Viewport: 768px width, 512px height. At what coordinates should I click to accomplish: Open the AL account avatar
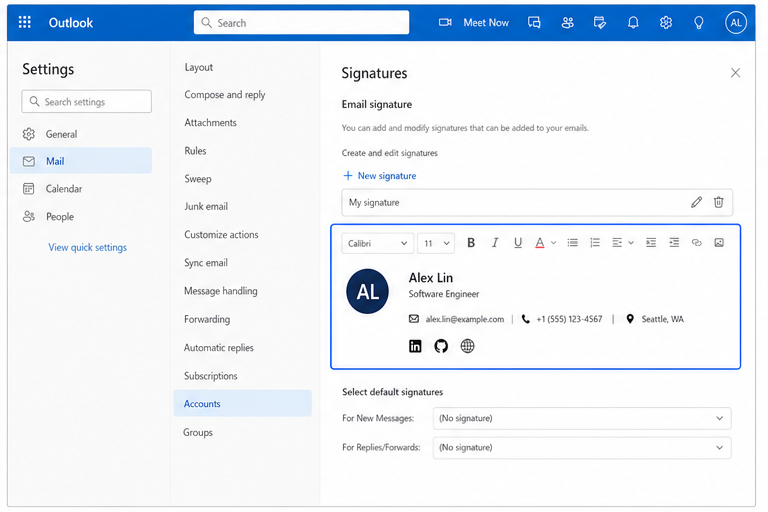click(736, 23)
